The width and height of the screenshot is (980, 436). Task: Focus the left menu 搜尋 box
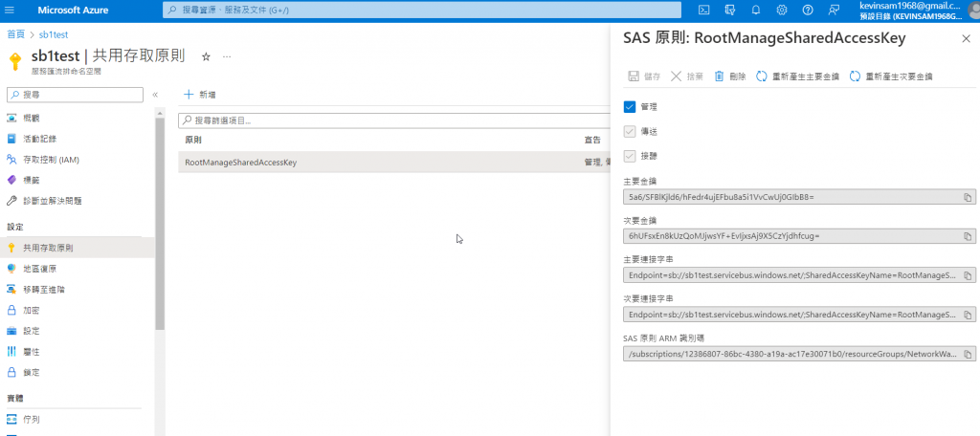[x=75, y=95]
